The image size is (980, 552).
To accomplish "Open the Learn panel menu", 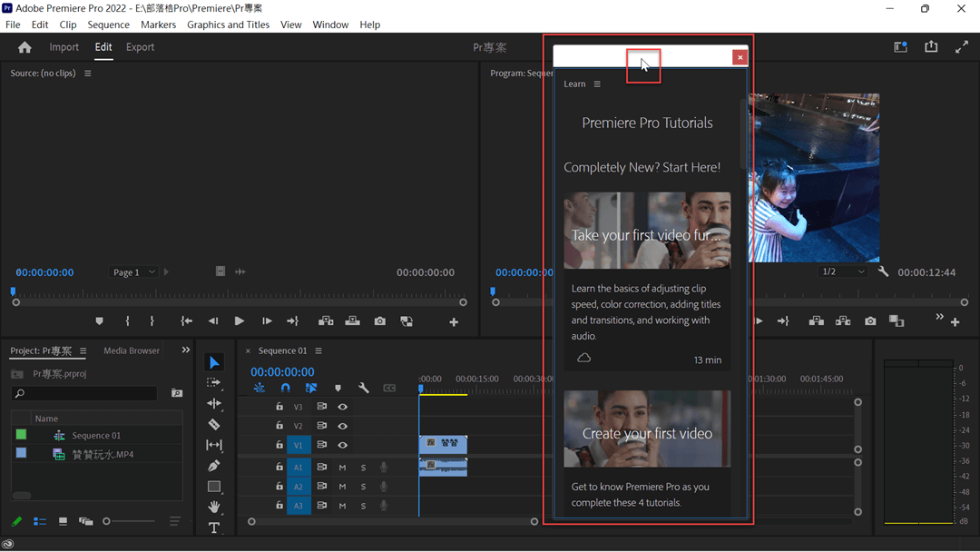I will [597, 84].
